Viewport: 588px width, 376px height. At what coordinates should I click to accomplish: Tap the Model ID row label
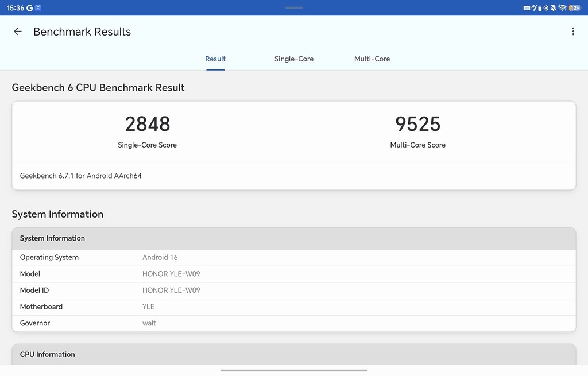click(x=34, y=290)
